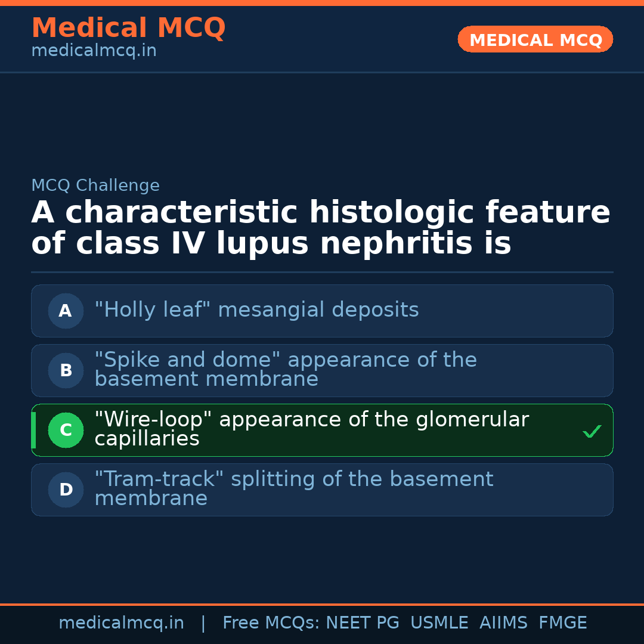The image size is (644, 644).
Task: Click the letter D option circle
Action: (66, 490)
